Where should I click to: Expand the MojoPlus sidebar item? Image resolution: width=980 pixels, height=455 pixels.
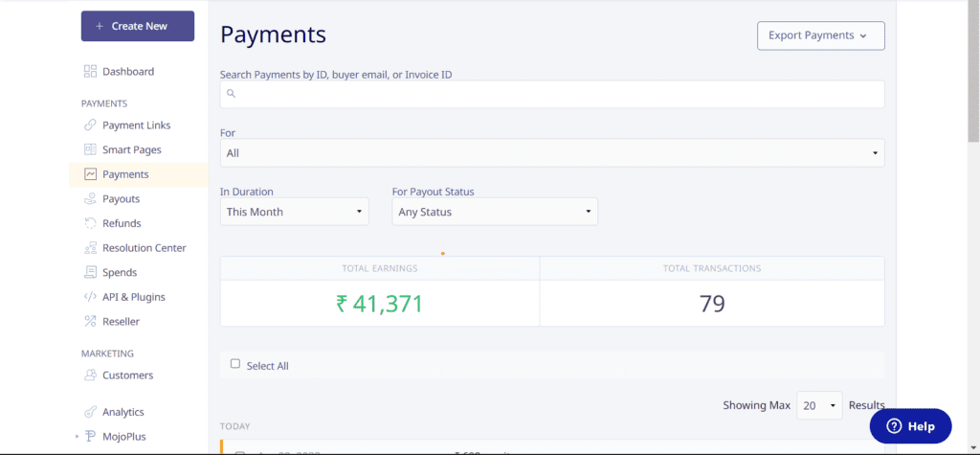[77, 437]
